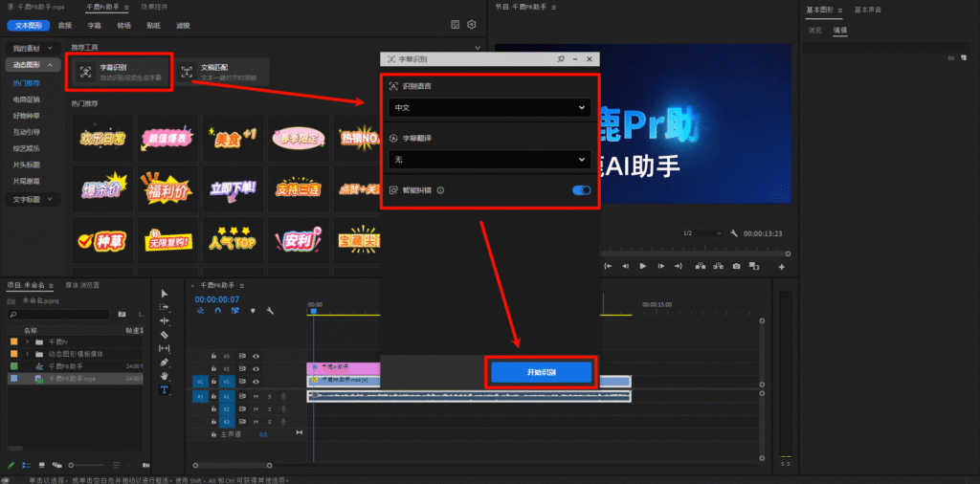Open 效果控件 panel tab
The image size is (980, 484).
click(x=156, y=7)
